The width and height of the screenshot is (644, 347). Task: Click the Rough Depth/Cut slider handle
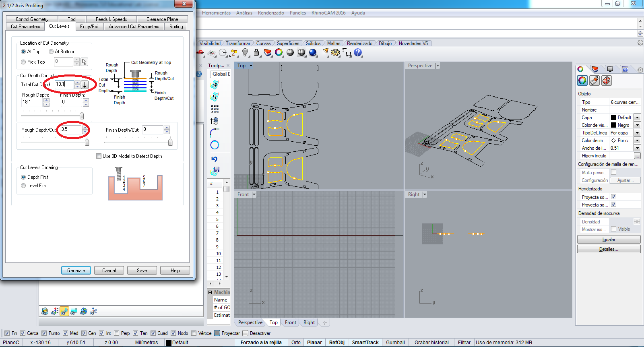87,142
